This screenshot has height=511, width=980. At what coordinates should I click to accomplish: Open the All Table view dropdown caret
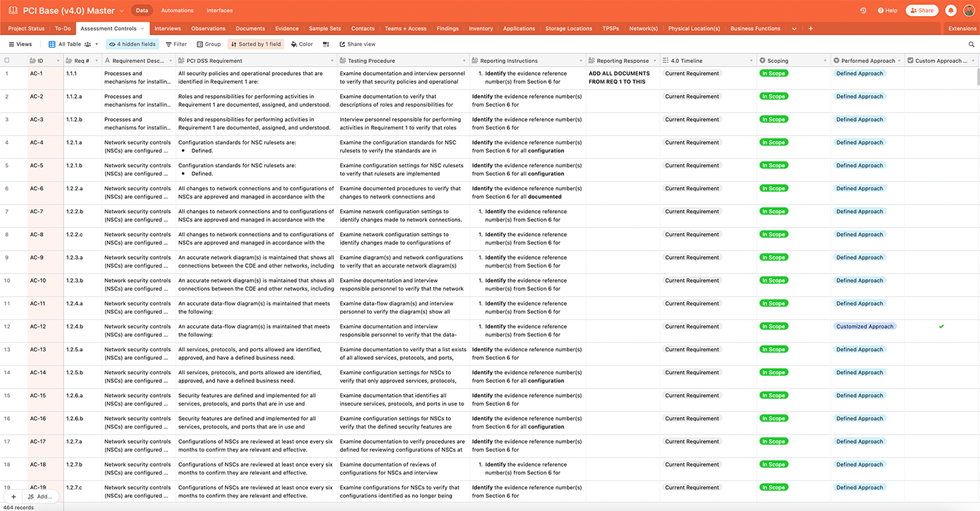[x=97, y=44]
